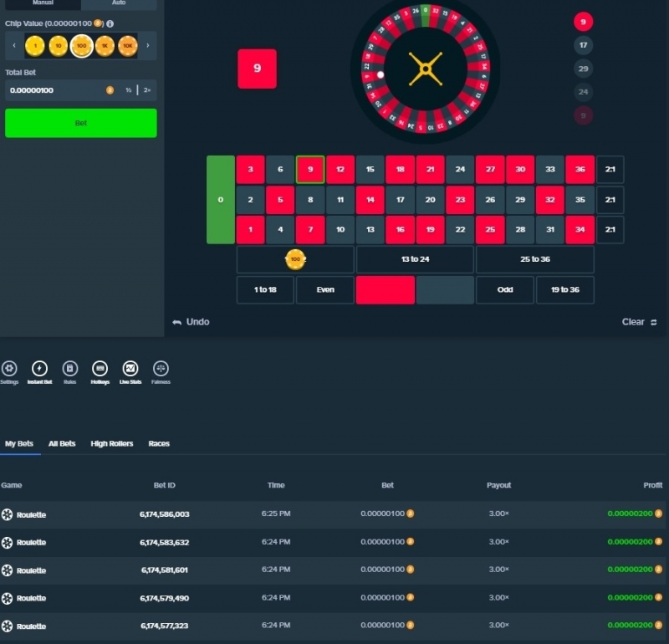Bet on bottom row 2:1 column
This screenshot has width=669, height=644.
pos(610,230)
